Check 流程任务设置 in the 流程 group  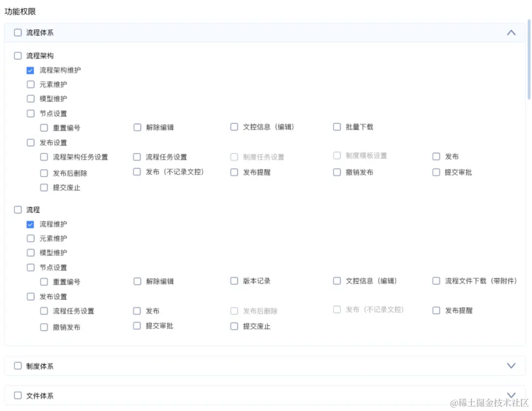click(44, 311)
